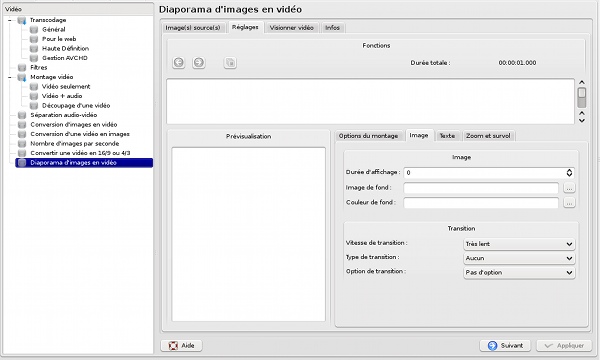Select the Image sub-tab
Screen dimensions: 600x360
click(419, 135)
